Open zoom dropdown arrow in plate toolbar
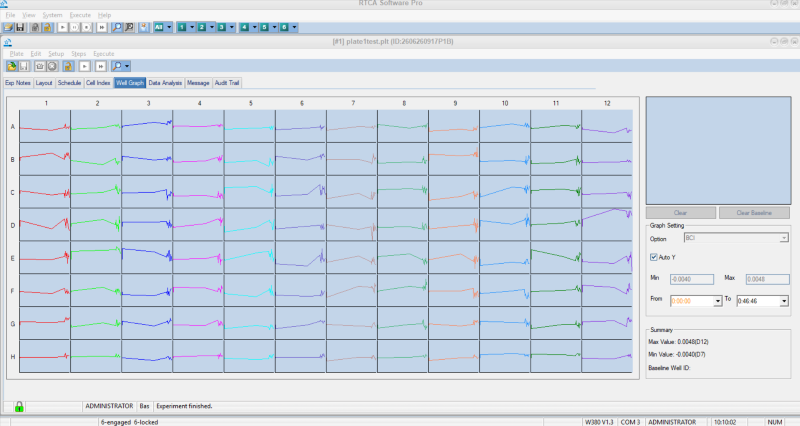Image resolution: width=800 pixels, height=426 pixels. [x=127, y=66]
